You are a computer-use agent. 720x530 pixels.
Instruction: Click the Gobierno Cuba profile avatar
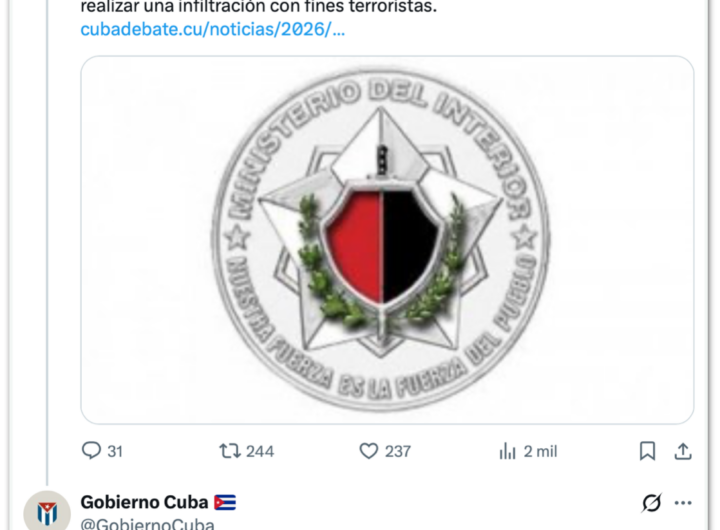47,511
